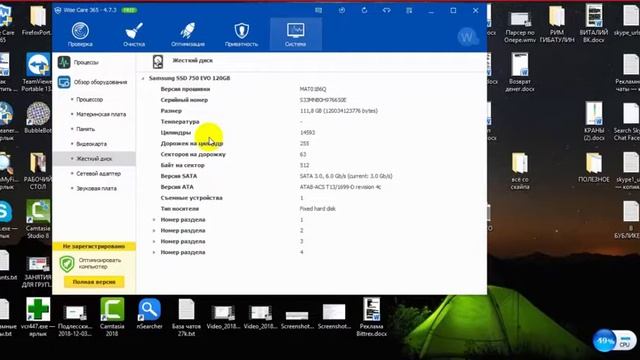Click the green shield icon near Оптимизировать
This screenshot has width=640, height=360.
[x=67, y=264]
